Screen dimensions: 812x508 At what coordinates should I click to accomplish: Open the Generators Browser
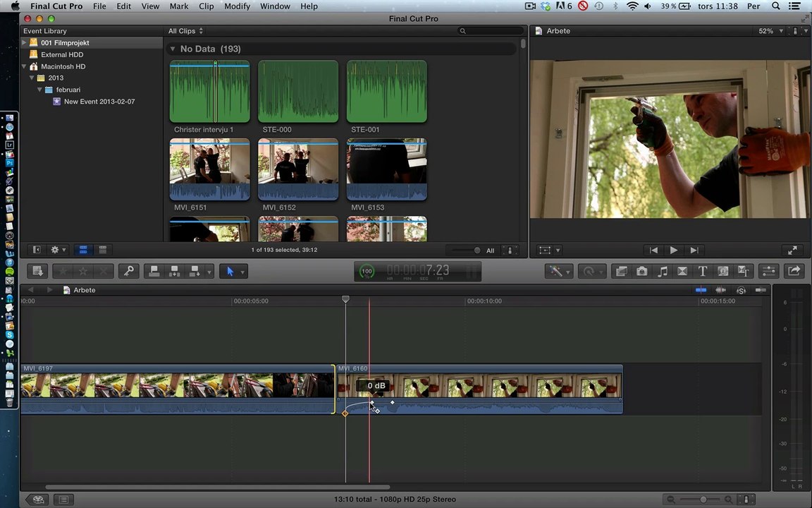pos(723,271)
